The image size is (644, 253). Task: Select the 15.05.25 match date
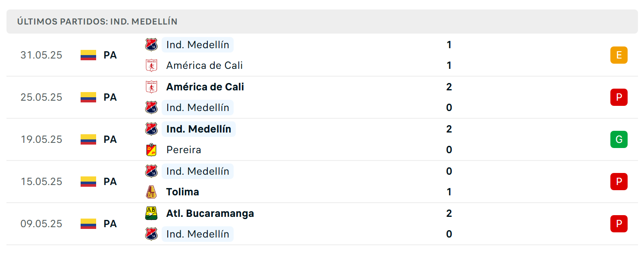[x=41, y=182]
